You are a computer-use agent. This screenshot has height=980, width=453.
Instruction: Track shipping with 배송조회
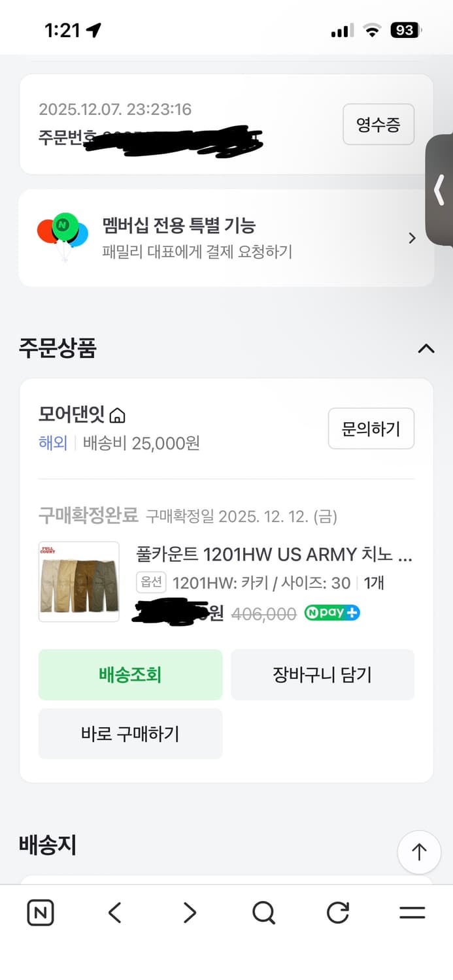click(x=130, y=675)
